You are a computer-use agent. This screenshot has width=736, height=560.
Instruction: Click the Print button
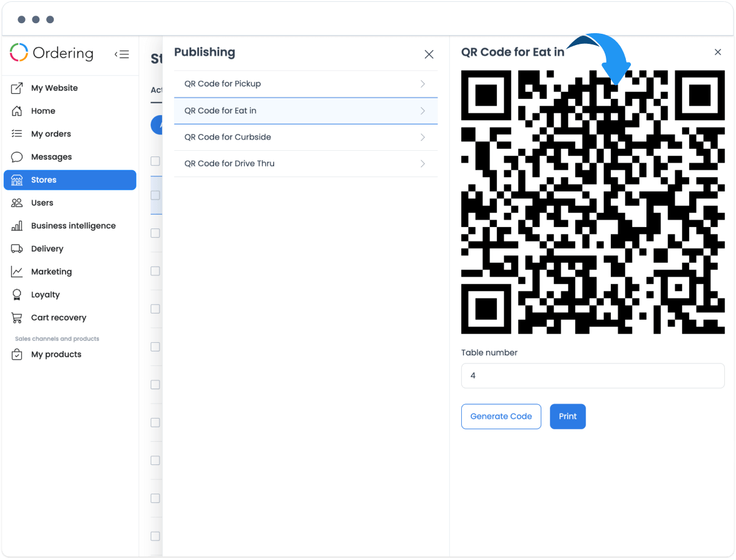coord(568,416)
